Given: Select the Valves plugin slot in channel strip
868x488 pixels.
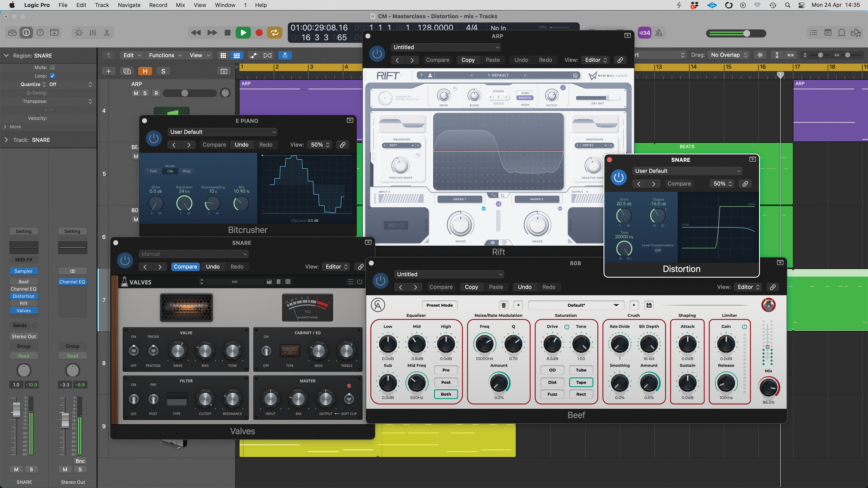Looking at the screenshot, I should (24, 311).
